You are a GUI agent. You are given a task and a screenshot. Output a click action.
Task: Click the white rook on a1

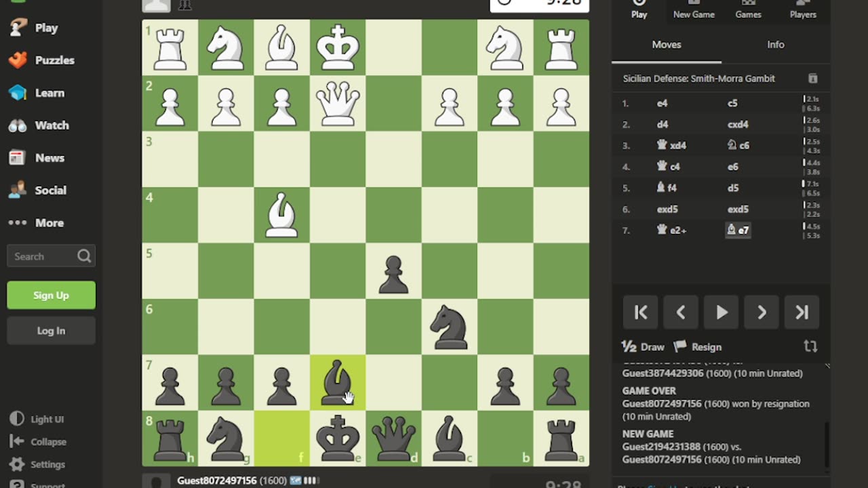(x=561, y=47)
